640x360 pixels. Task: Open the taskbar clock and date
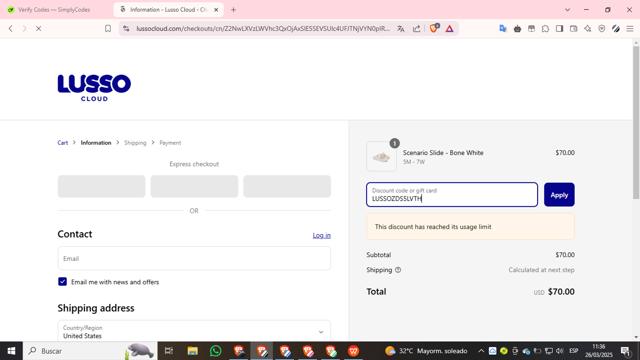[598, 351]
